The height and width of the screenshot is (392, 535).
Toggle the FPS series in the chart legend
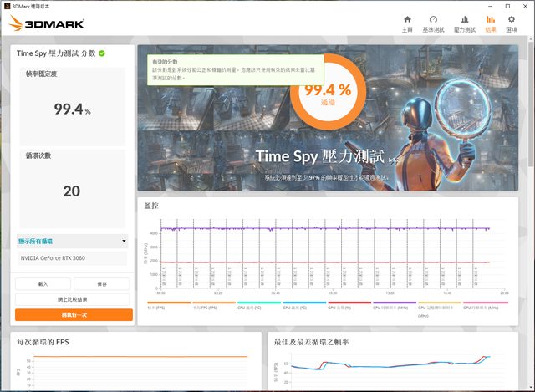(x=157, y=307)
